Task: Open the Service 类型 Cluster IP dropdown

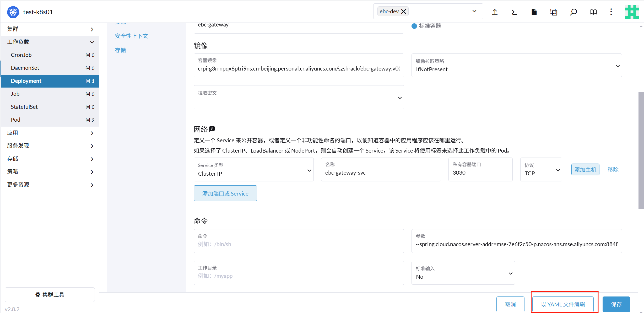Action: click(253, 170)
